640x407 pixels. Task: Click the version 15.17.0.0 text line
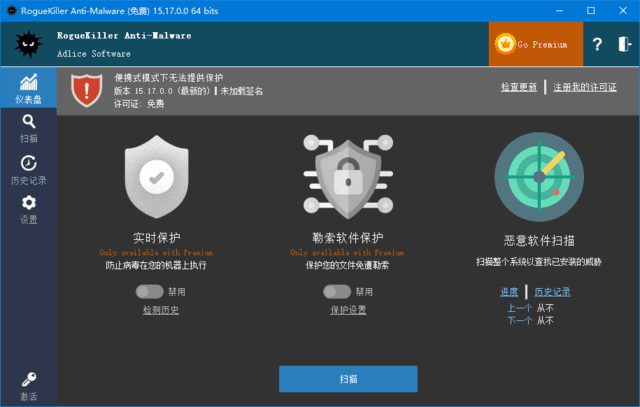tap(188, 91)
